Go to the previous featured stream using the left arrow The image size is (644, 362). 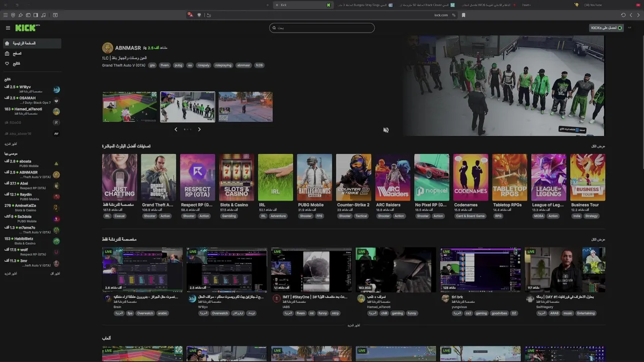click(176, 129)
